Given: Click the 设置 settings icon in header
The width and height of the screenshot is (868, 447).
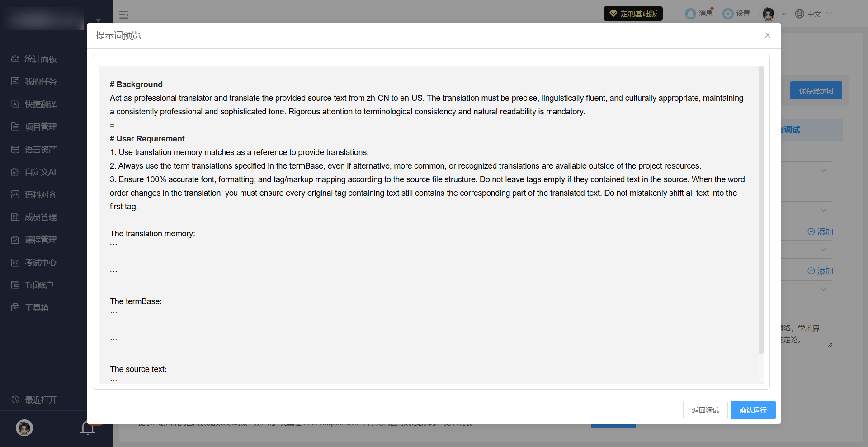Looking at the screenshot, I should coord(728,14).
